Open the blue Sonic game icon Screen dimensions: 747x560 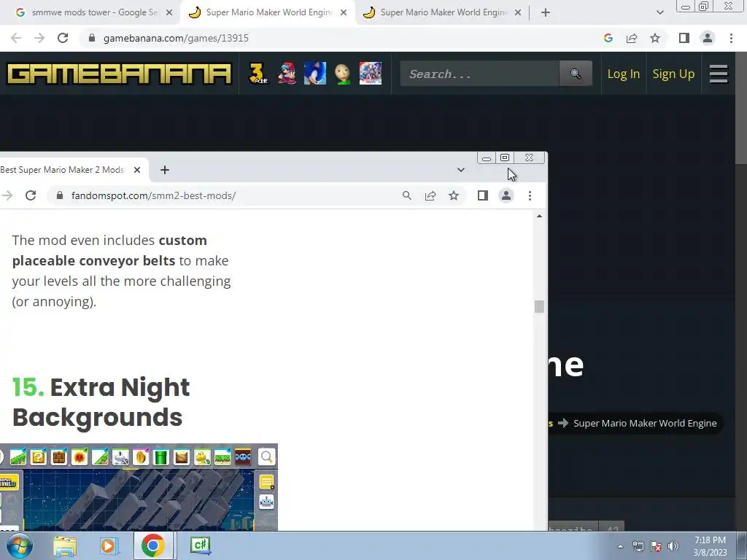click(x=315, y=74)
